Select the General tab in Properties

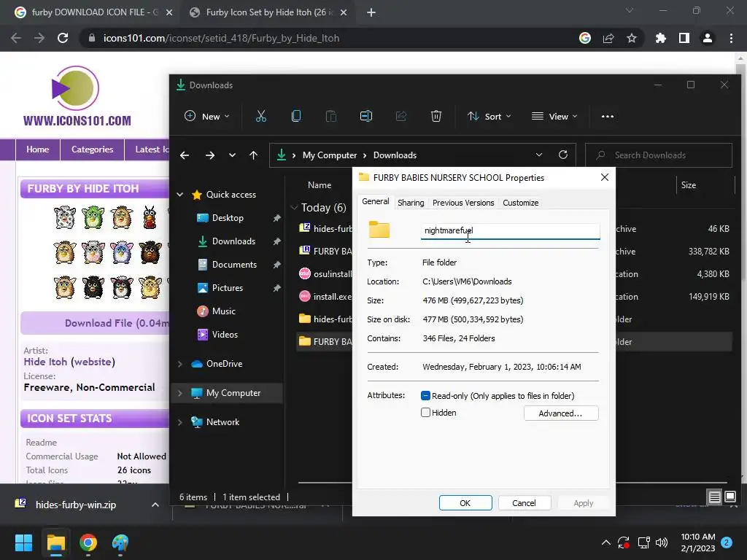[x=376, y=201]
